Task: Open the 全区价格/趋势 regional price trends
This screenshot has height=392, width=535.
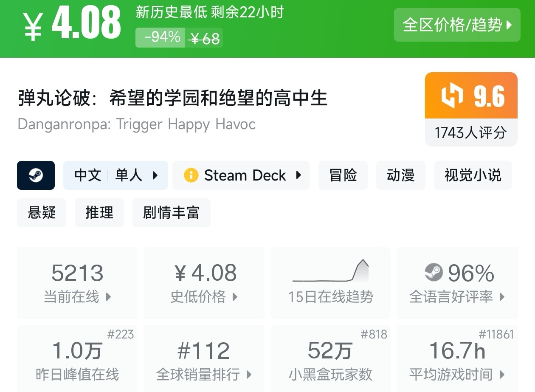Action: click(x=457, y=25)
